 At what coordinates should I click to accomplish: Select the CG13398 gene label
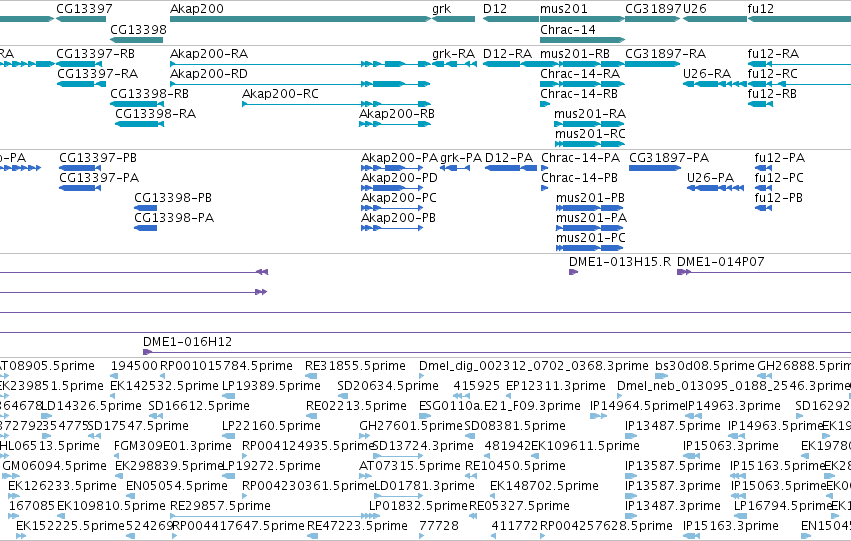click(x=138, y=29)
